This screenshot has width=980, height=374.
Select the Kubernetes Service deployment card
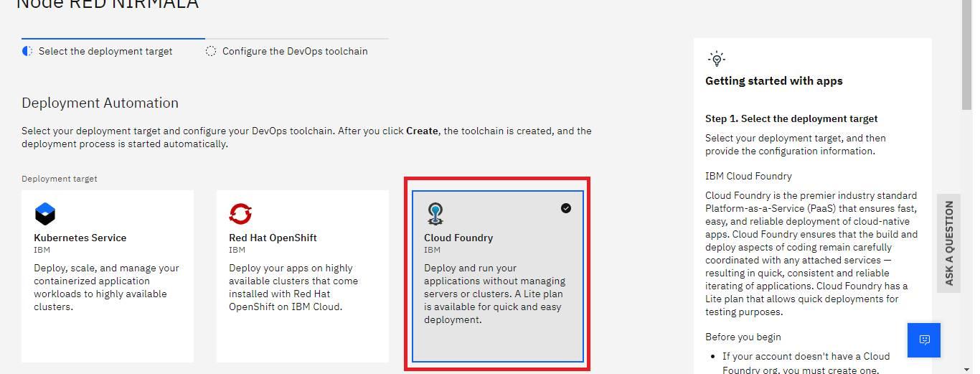[x=108, y=276]
